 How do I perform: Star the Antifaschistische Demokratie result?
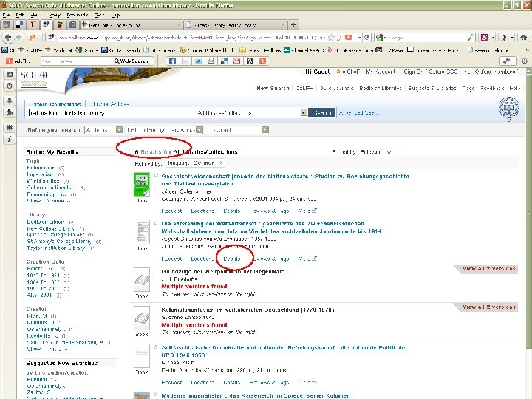click(x=156, y=347)
